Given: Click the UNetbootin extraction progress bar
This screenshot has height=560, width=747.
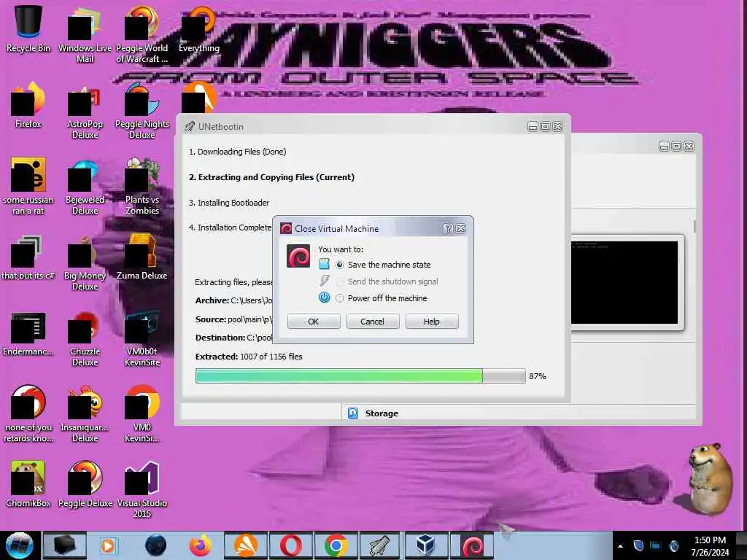Looking at the screenshot, I should pos(360,376).
